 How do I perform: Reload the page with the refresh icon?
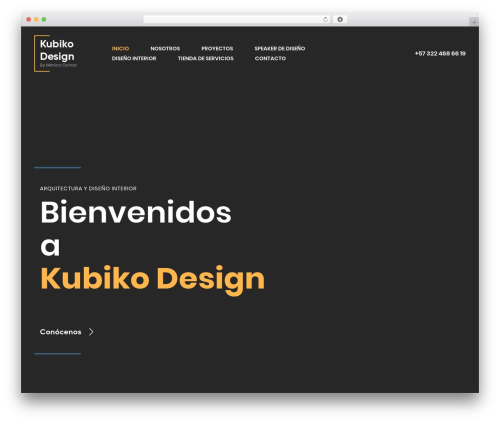tap(325, 19)
